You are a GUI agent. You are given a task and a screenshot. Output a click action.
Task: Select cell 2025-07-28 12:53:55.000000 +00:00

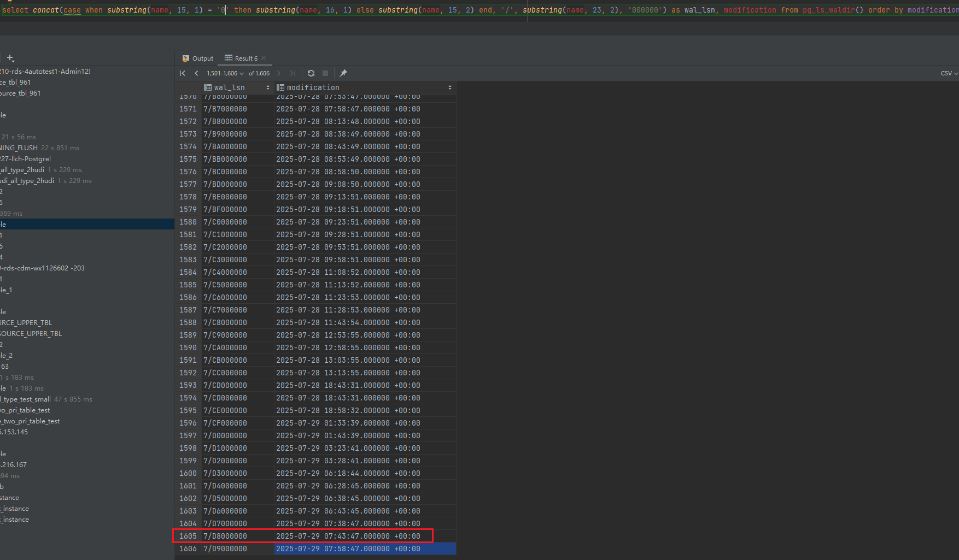tap(365, 335)
